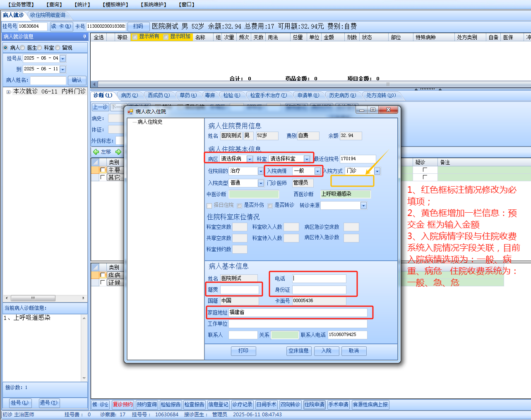This screenshot has height=420, width=531.
Task: Open the 病区 dropdown in the dialog
Action: tap(250, 159)
